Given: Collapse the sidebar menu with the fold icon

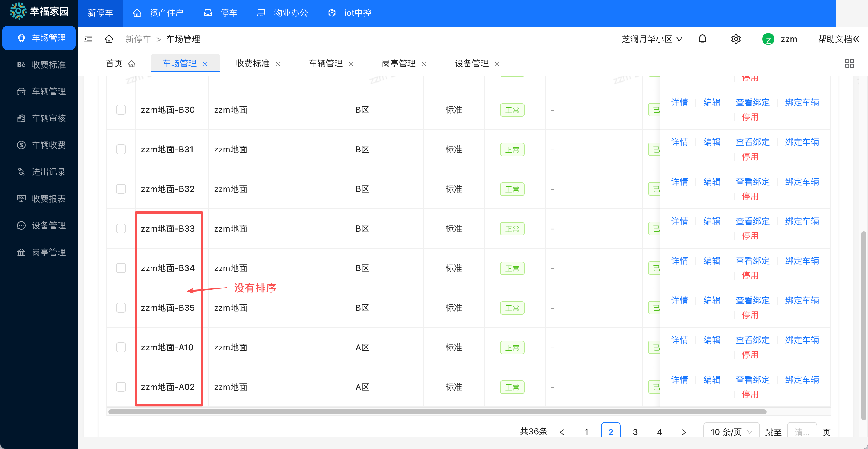Looking at the screenshot, I should (88, 39).
